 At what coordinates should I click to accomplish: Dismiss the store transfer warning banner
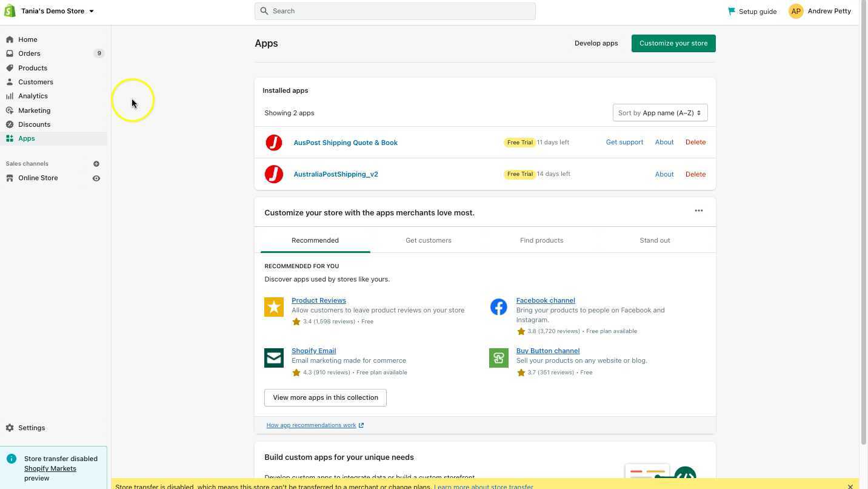[850, 486]
